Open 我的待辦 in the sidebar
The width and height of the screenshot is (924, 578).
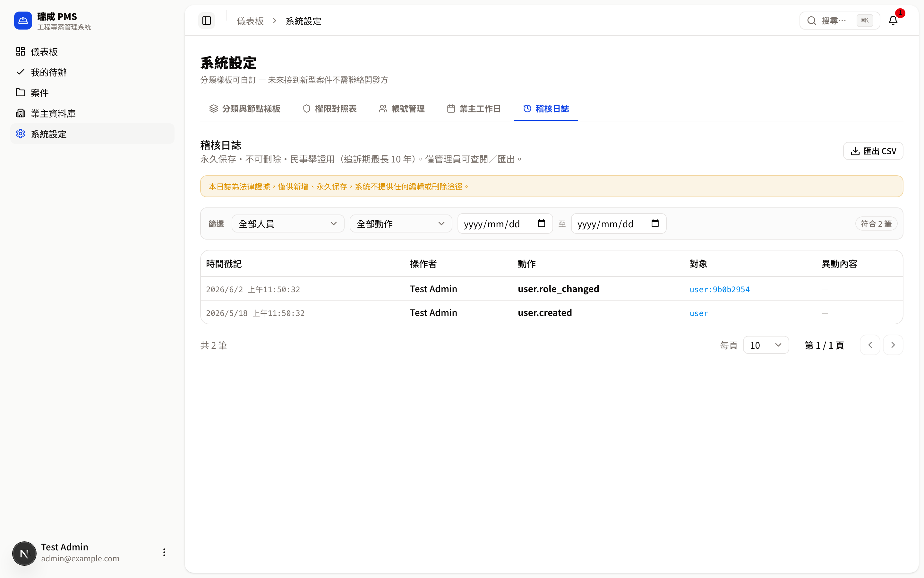coord(92,72)
